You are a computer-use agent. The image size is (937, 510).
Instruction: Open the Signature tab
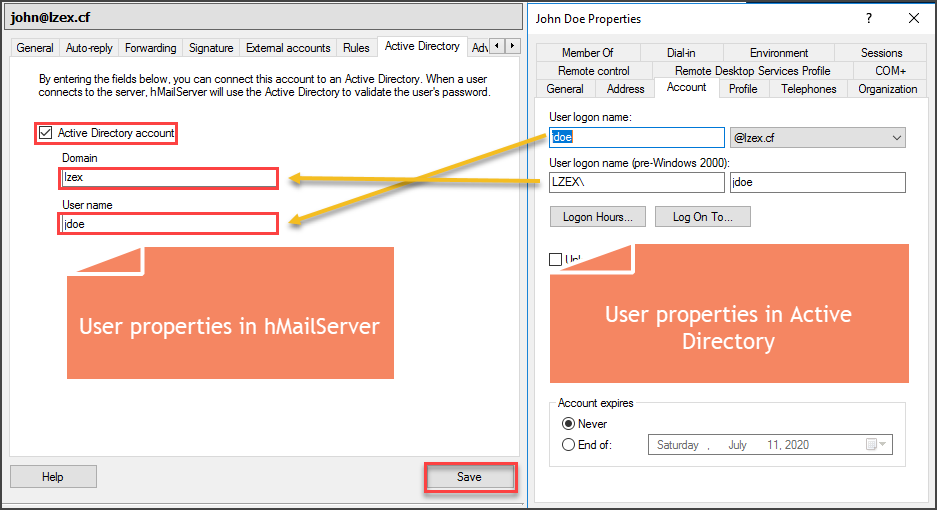pos(211,48)
